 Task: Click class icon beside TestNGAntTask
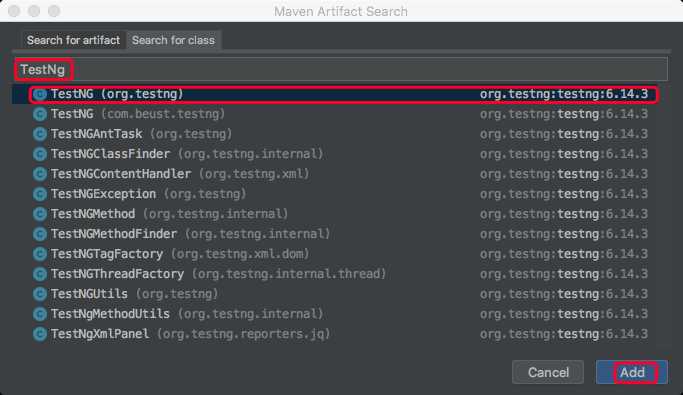pyautogui.click(x=40, y=134)
